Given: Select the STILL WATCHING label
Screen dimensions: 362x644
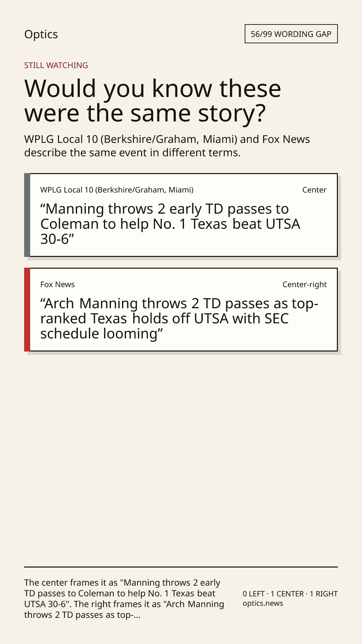Looking at the screenshot, I should [56, 65].
